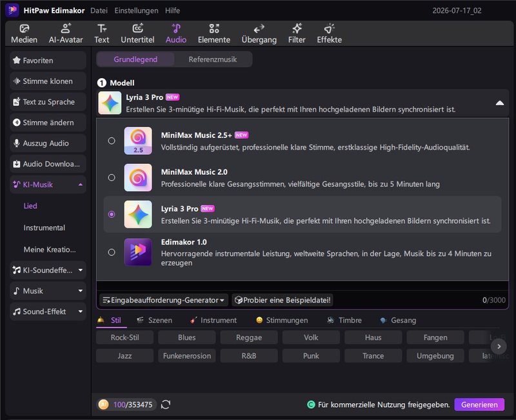The height and width of the screenshot is (420, 516).
Task: Switch to the Referenzmusik tab
Action: point(213,59)
